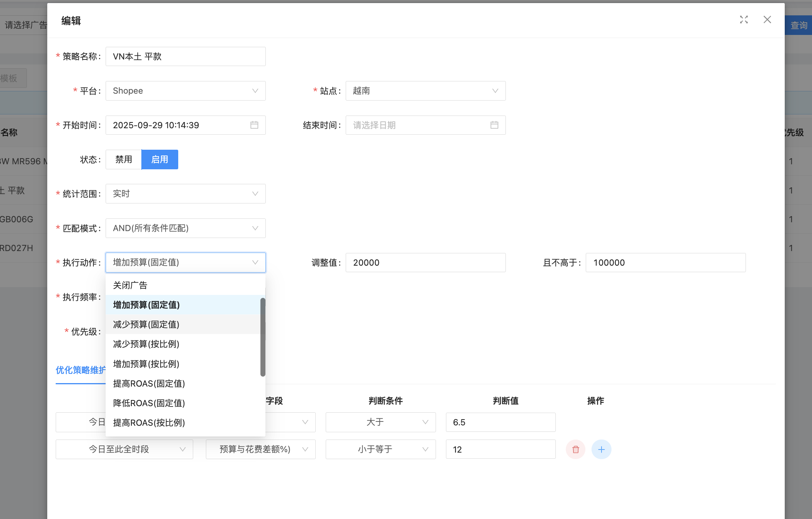
Task: Close the edit dialog with X icon
Action: pyautogui.click(x=767, y=20)
